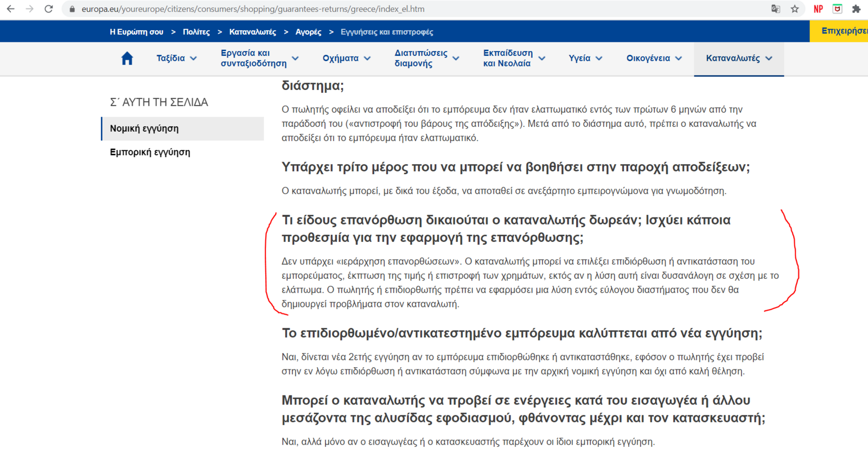
Task: Select Νομική εγγύηση in sidebar
Action: (x=182, y=129)
